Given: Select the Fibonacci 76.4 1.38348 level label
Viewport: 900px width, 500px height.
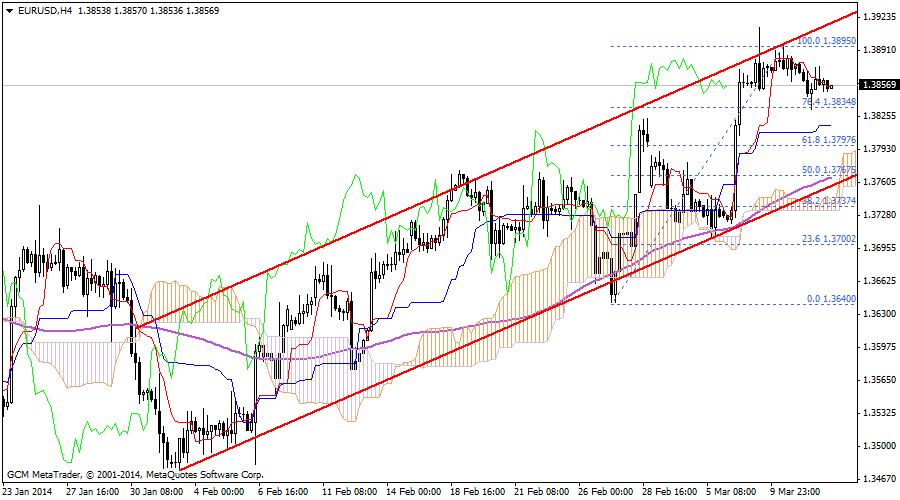Looking at the screenshot, I should tap(829, 102).
